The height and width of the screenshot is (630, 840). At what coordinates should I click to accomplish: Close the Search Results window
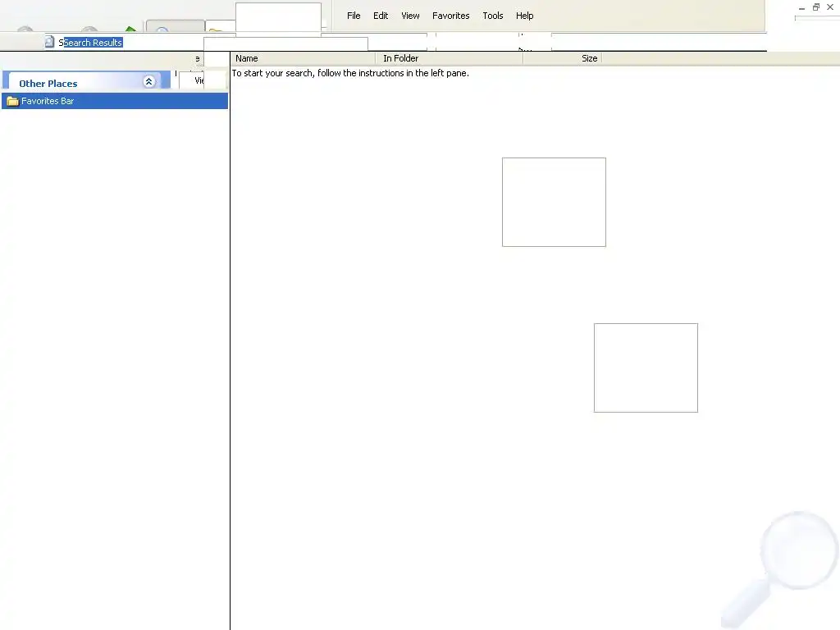(x=830, y=7)
